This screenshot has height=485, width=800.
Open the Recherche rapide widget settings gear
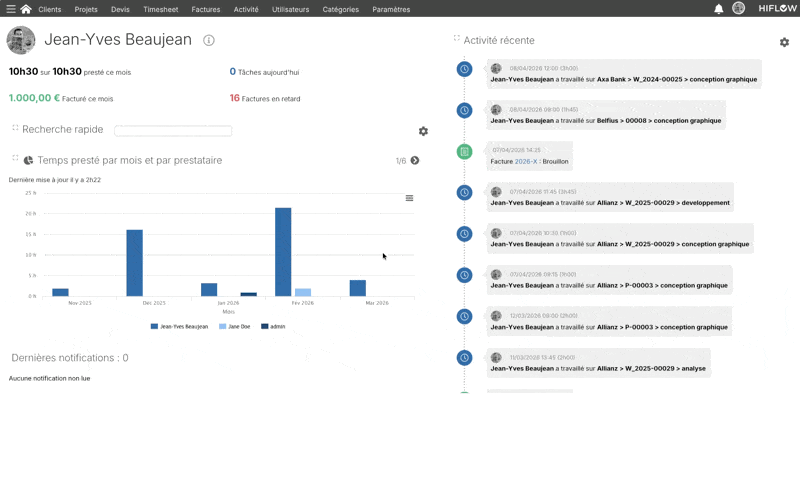(x=423, y=131)
